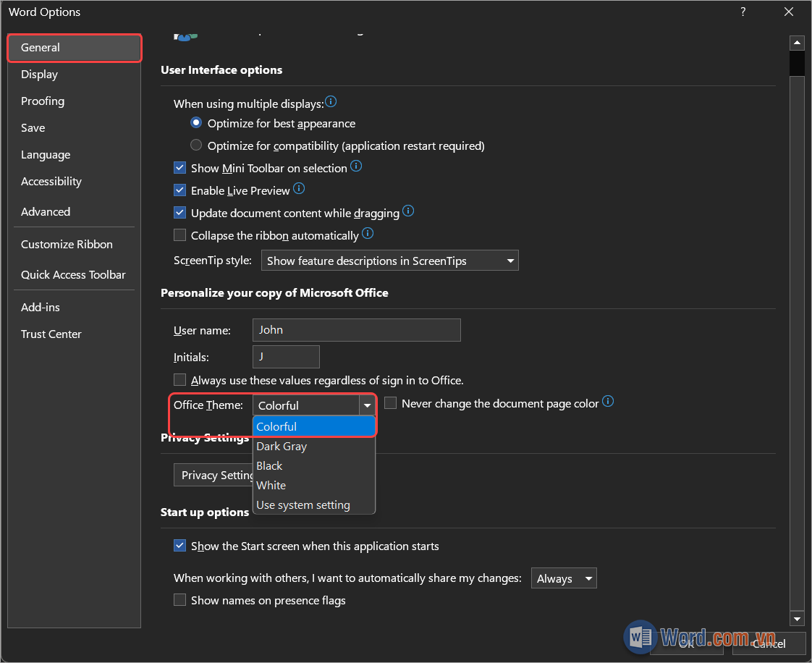Open the Advanced category
812x663 pixels.
pos(75,212)
